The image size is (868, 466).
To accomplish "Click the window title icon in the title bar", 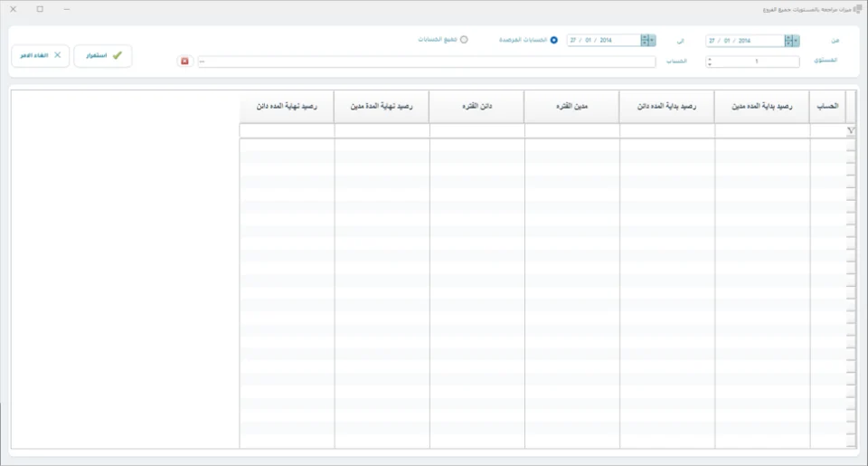I will [857, 9].
